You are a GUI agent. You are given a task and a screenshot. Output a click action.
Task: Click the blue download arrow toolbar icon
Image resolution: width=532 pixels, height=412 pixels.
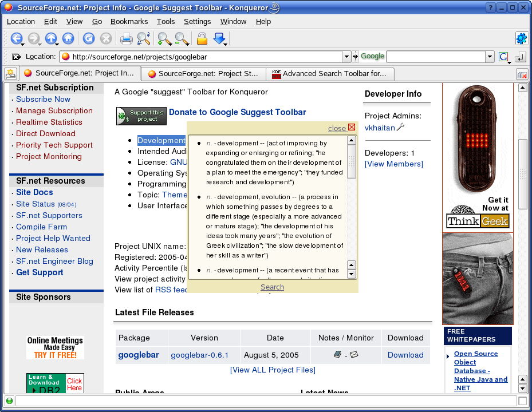219,38
